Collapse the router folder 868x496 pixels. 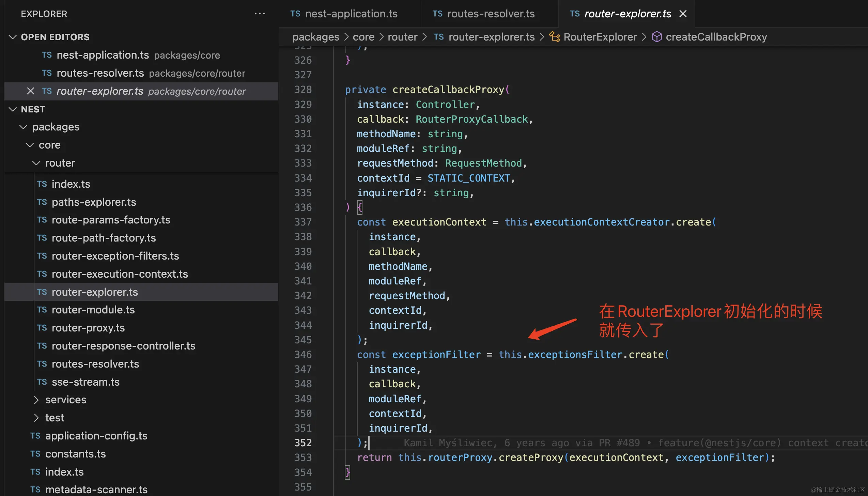point(36,163)
